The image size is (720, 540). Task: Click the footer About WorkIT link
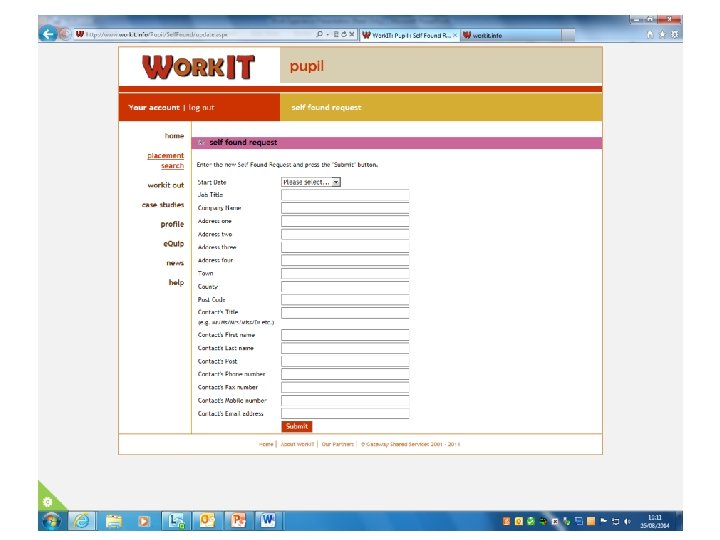pos(297,444)
